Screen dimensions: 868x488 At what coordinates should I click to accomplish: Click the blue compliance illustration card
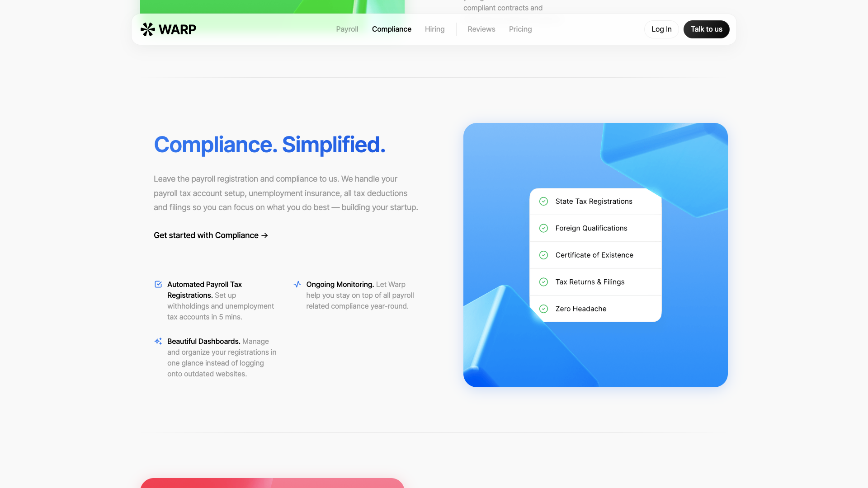point(595,255)
